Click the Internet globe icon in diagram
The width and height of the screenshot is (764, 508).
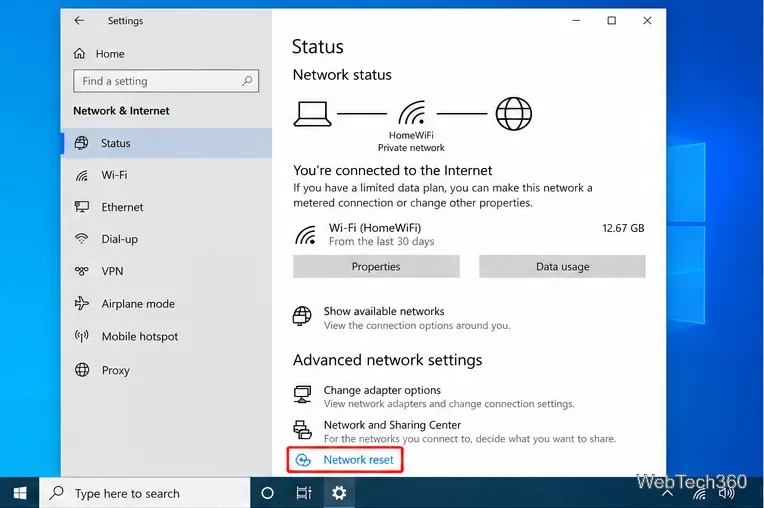click(x=514, y=114)
